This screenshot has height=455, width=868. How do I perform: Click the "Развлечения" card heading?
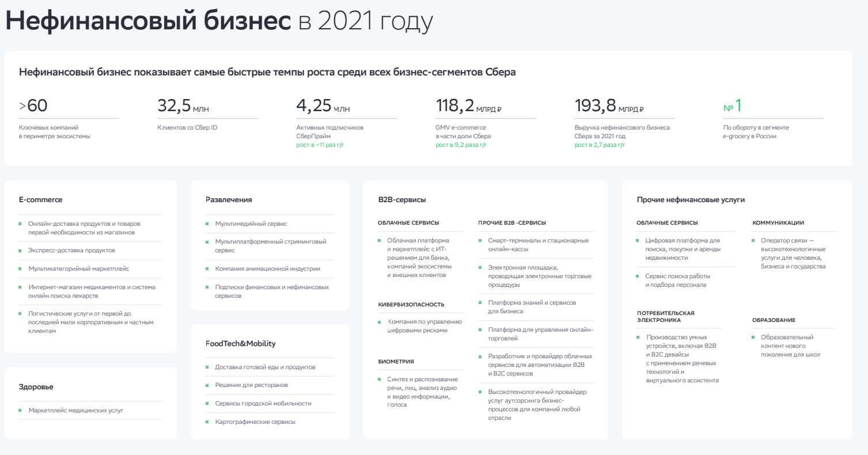[x=229, y=200]
